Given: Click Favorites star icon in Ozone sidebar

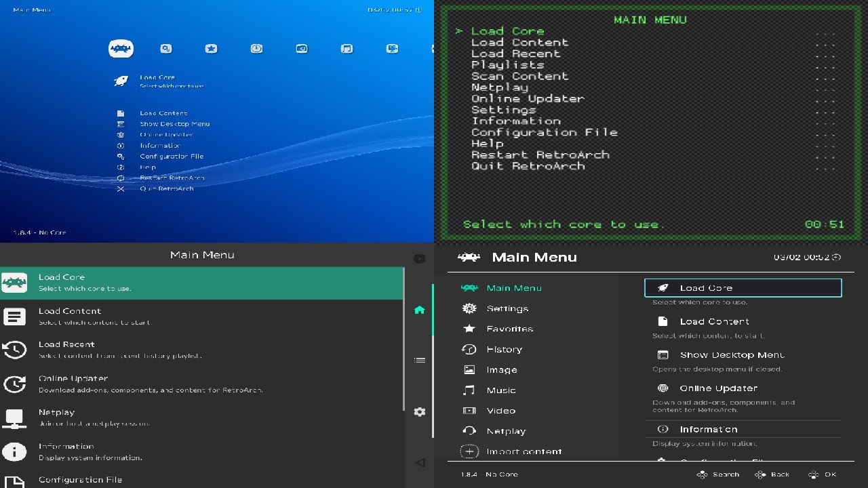Looking at the screenshot, I should coord(469,329).
